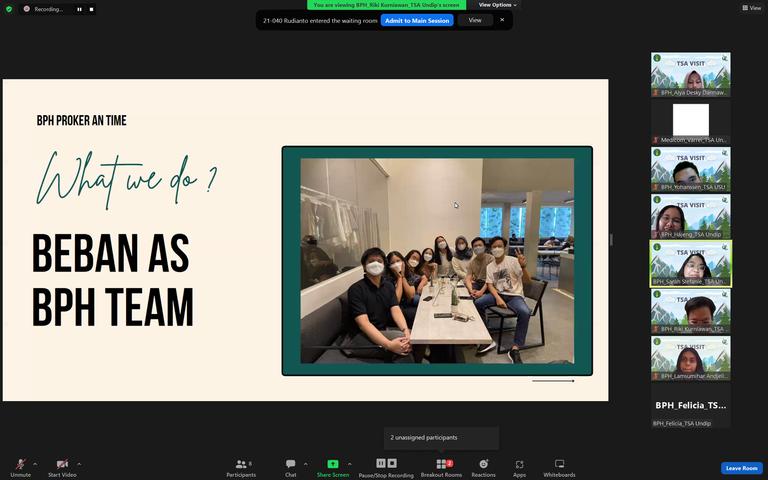
Task: Open the Participants panel icon
Action: [241, 464]
